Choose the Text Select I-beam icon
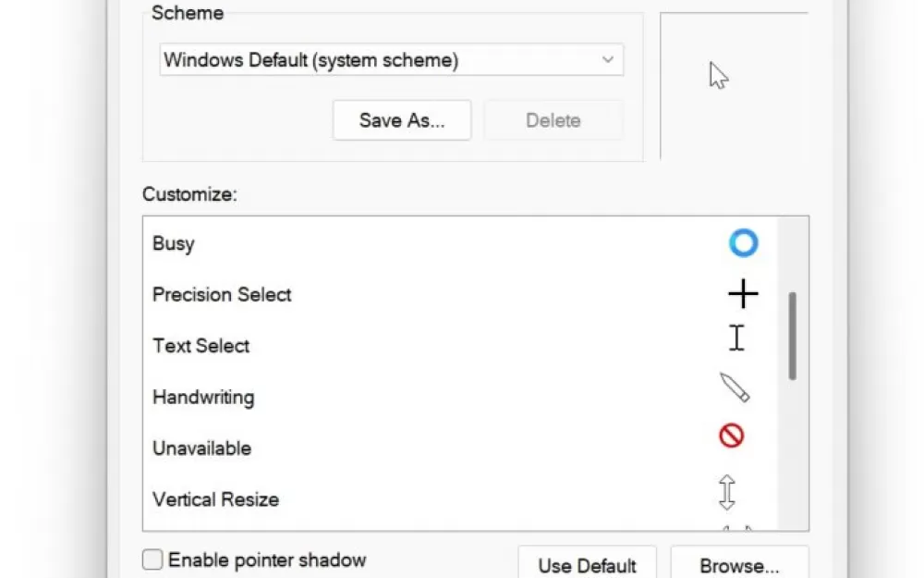The image size is (924, 578). point(736,338)
